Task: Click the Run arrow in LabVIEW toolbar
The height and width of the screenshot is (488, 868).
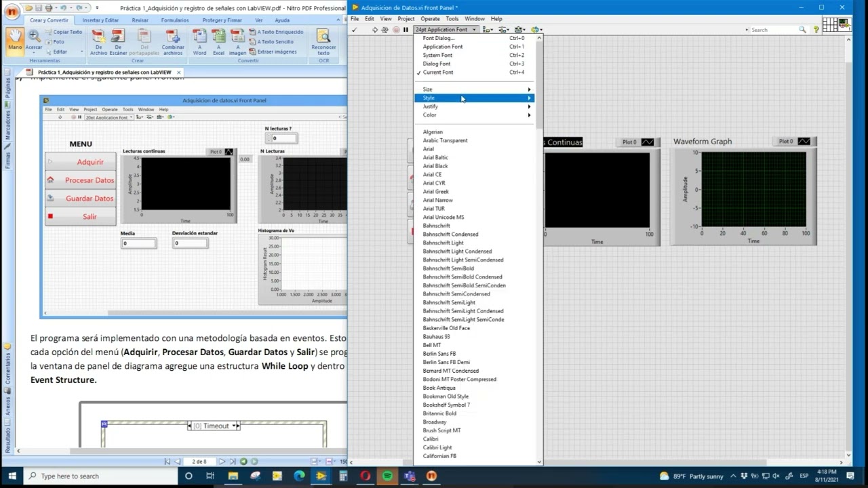Action: click(x=374, y=30)
